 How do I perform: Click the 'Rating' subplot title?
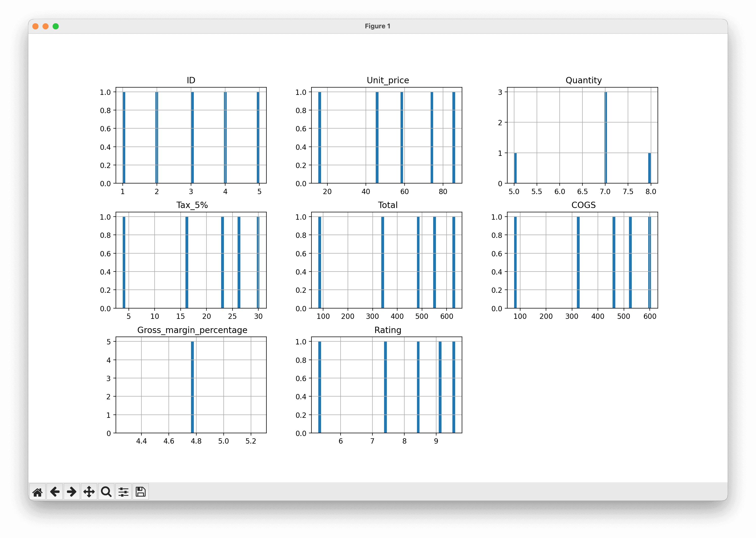(388, 330)
